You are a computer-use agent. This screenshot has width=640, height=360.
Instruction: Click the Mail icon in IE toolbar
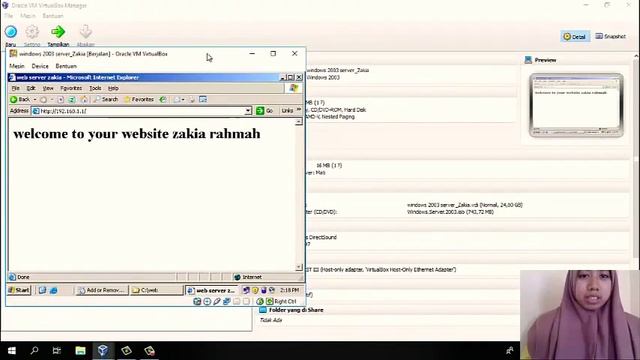tap(177, 99)
